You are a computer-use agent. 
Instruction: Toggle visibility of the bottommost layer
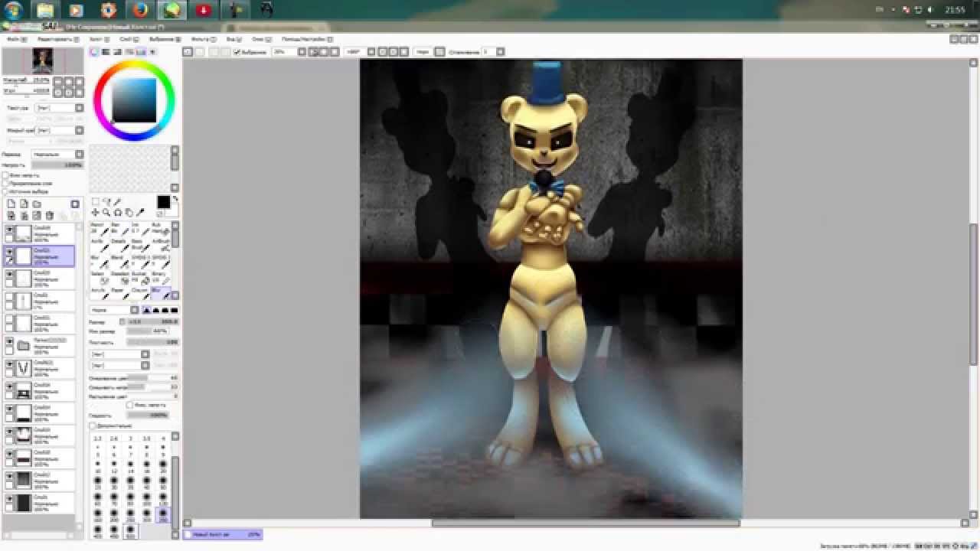click(10, 498)
